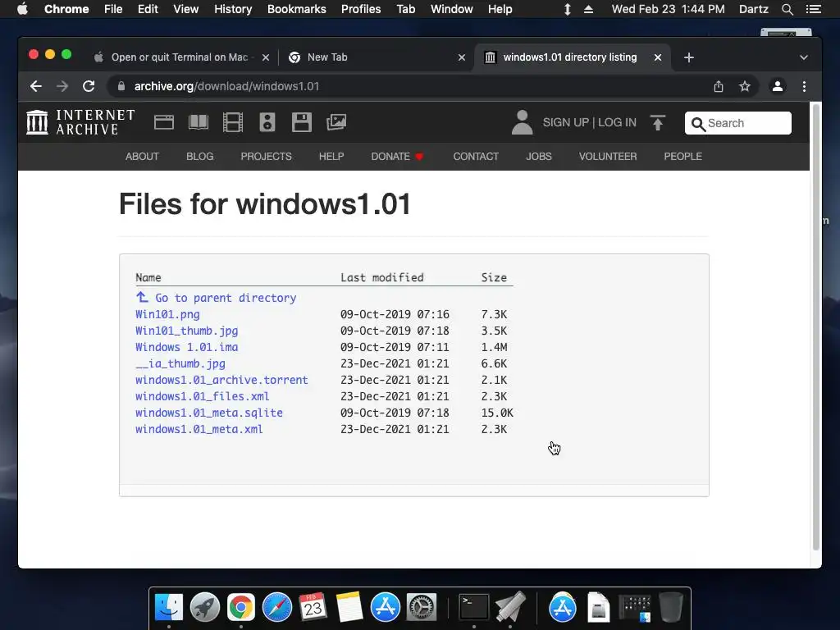Open windows1.01_files.xml link
This screenshot has height=630, width=840.
pyautogui.click(x=202, y=396)
